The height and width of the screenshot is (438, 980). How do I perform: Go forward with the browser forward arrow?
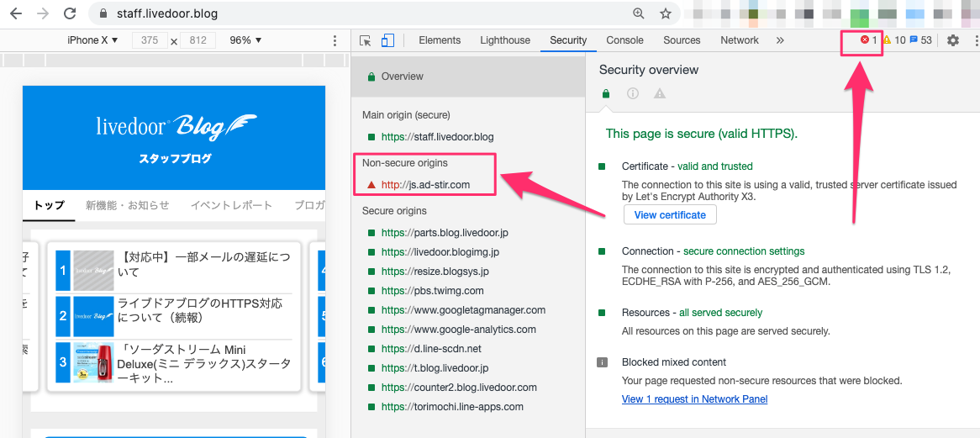(43, 13)
